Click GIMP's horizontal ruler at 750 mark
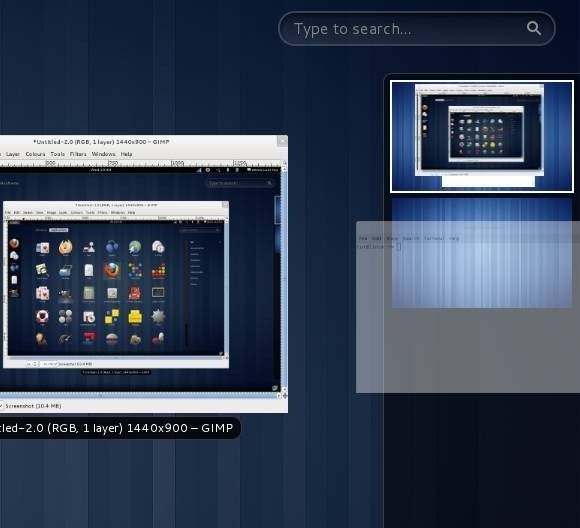The image size is (580, 528). [x=113, y=163]
